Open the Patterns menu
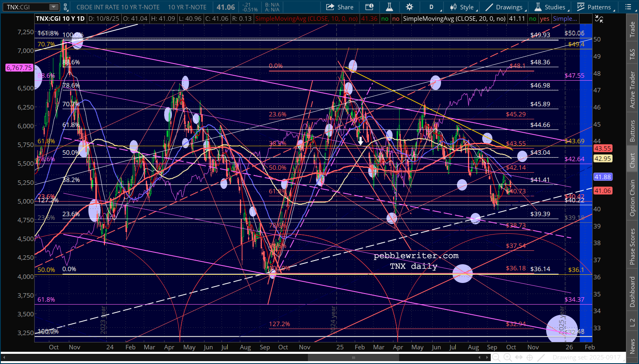Viewport: 639px width, 364px height. [x=595, y=7]
